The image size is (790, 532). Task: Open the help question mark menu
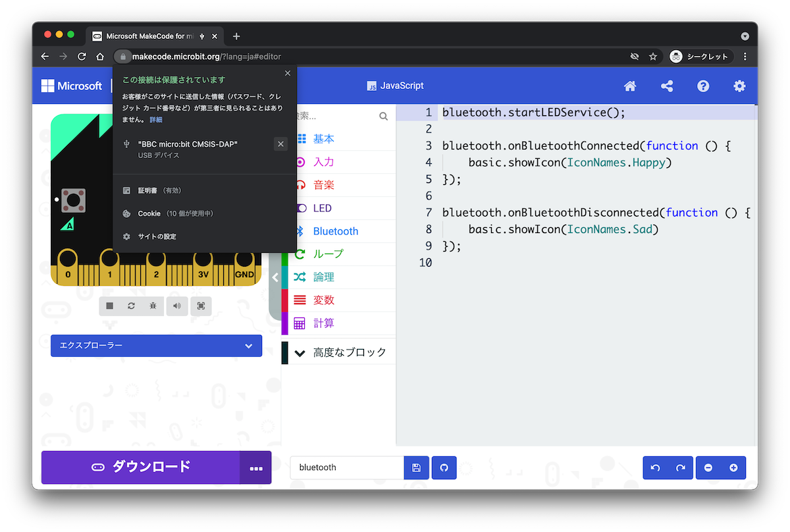703,86
